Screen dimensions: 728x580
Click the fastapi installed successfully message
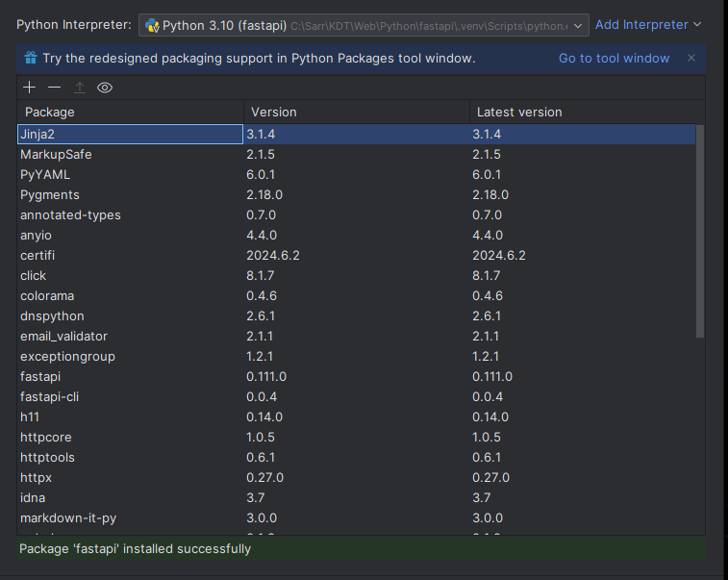coord(135,549)
